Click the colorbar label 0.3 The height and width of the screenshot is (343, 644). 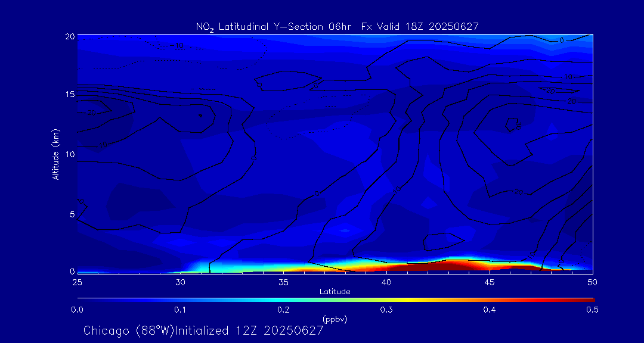tap(386, 311)
